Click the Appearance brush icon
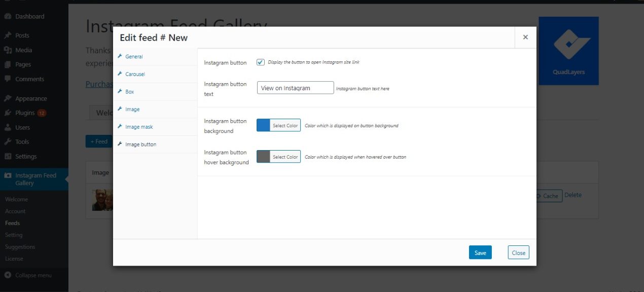 pos(8,98)
